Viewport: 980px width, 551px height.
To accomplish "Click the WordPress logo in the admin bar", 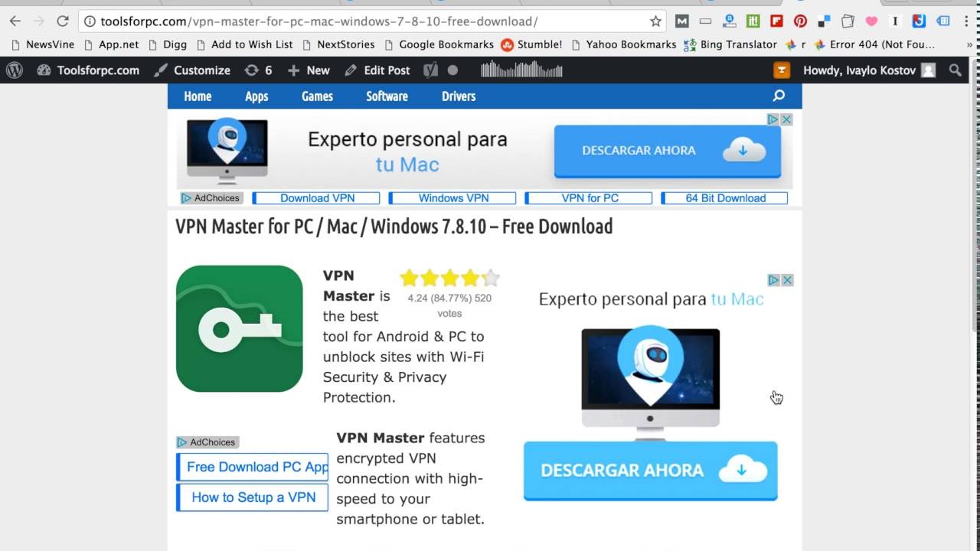I will (15, 70).
